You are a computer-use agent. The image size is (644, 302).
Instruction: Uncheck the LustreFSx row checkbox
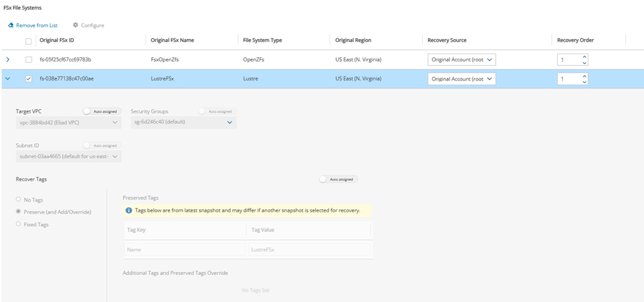click(x=28, y=79)
